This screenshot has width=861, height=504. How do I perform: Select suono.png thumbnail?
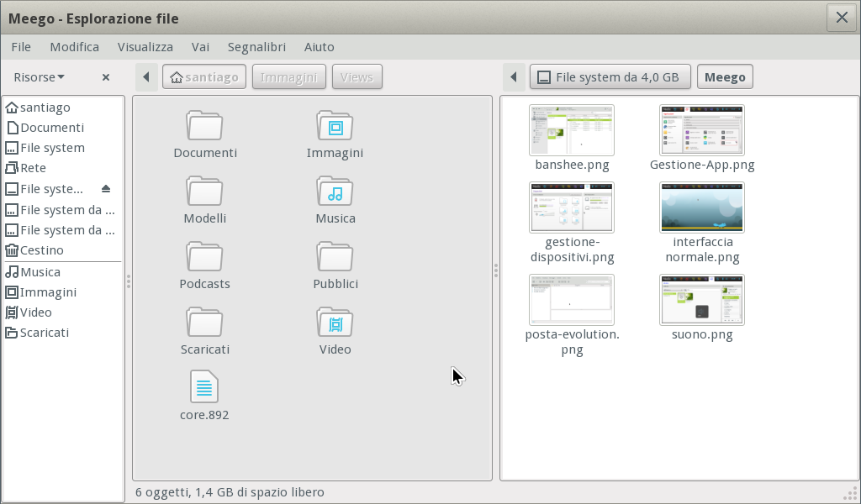pos(702,300)
